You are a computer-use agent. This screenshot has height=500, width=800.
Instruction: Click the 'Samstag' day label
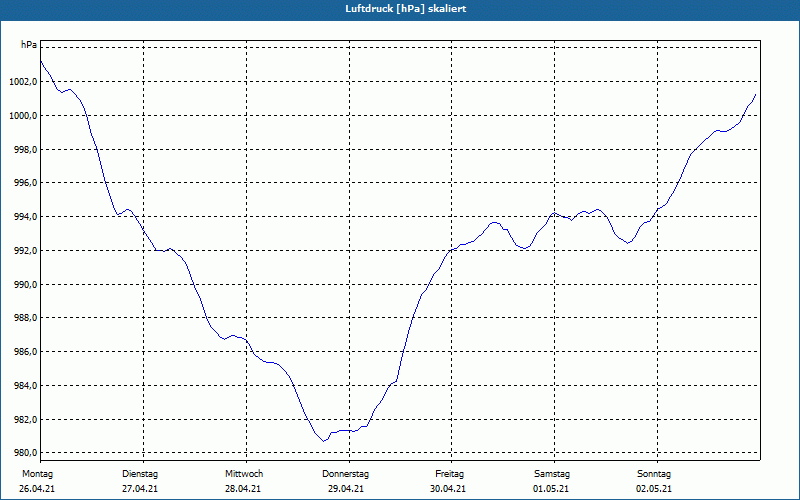pyautogui.click(x=552, y=474)
